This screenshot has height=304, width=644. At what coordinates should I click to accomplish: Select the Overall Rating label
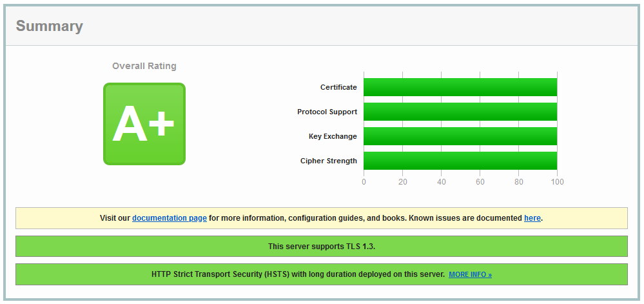pyautogui.click(x=144, y=66)
